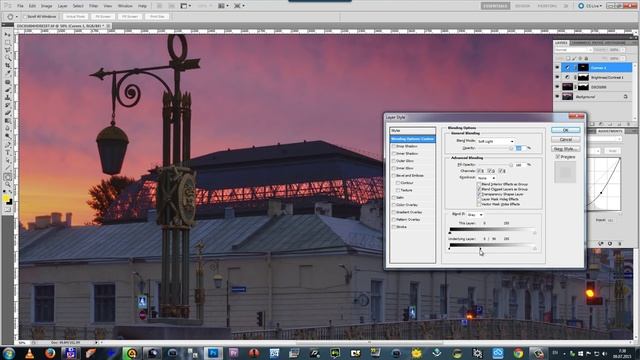Click OK in Layer Style dialog

tap(565, 130)
